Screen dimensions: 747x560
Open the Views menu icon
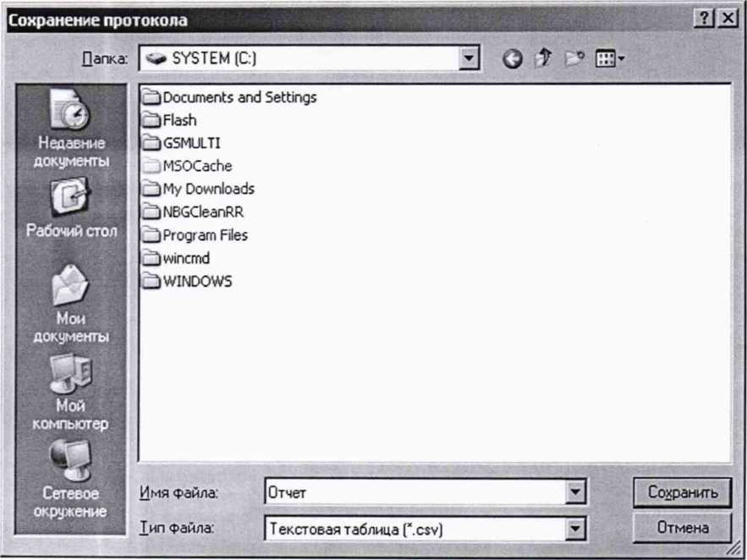pos(610,59)
